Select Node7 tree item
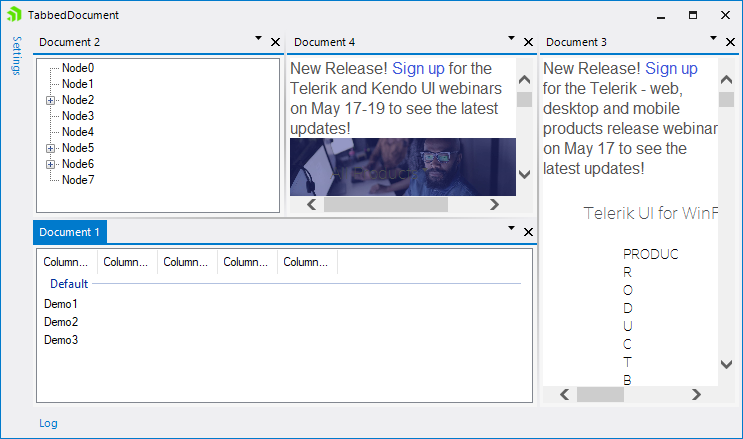This screenshot has width=743, height=439. click(78, 180)
